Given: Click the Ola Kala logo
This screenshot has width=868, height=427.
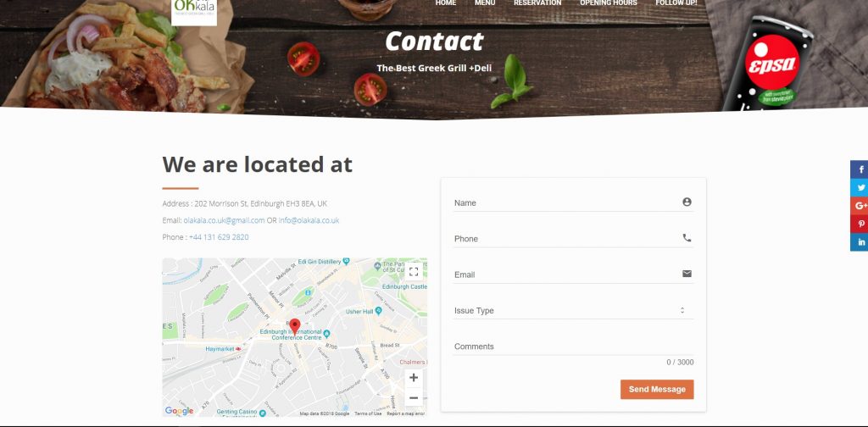Looking at the screenshot, I should [194, 11].
